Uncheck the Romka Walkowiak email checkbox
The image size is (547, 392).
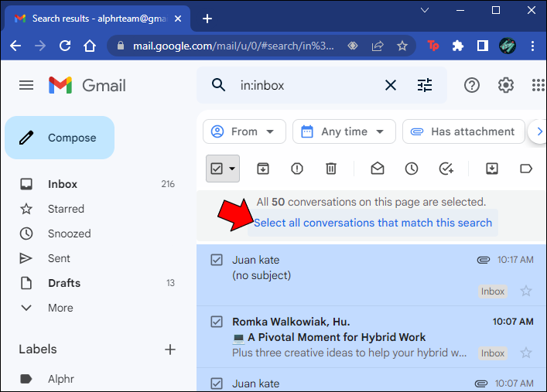[217, 322]
